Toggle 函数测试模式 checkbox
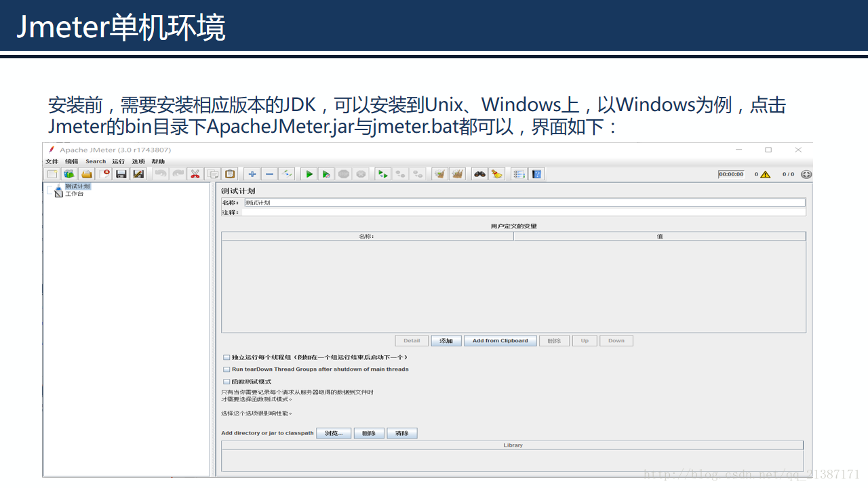 pyautogui.click(x=226, y=382)
